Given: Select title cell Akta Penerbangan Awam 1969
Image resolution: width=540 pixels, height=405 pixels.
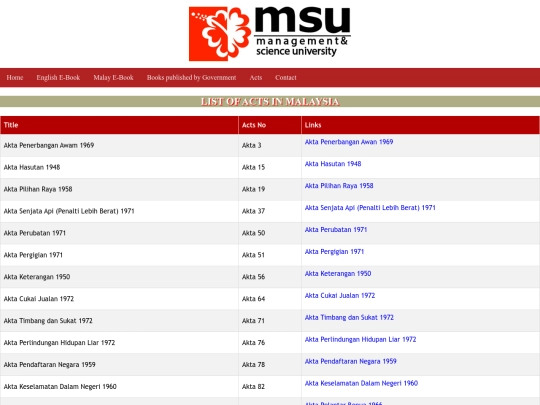Looking at the screenshot, I should 119,145.
